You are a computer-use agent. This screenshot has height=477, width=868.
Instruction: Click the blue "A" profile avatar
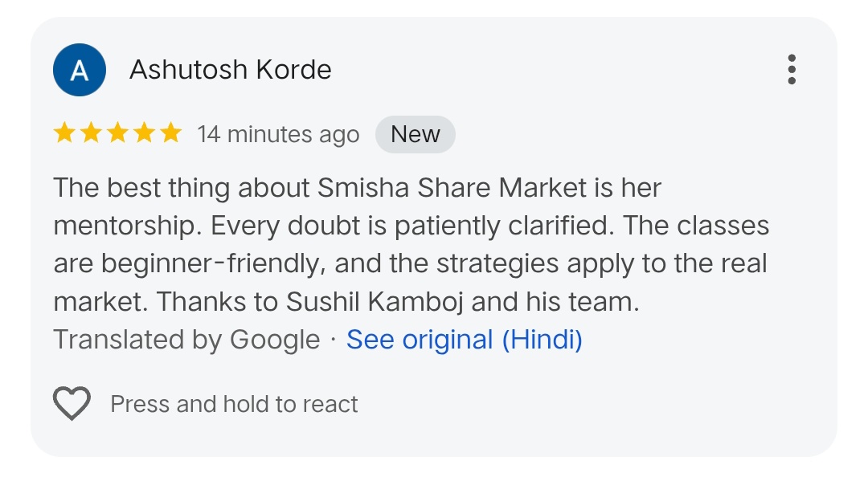click(x=80, y=70)
